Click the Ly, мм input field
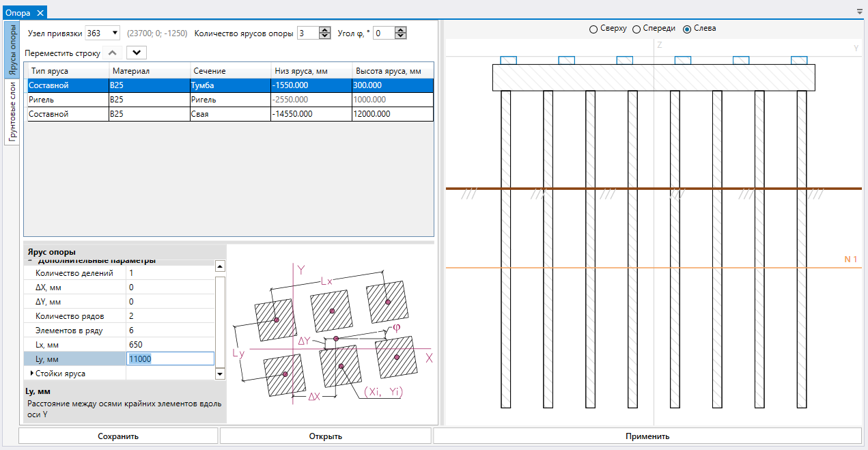The width and height of the screenshot is (868, 450). pos(171,359)
